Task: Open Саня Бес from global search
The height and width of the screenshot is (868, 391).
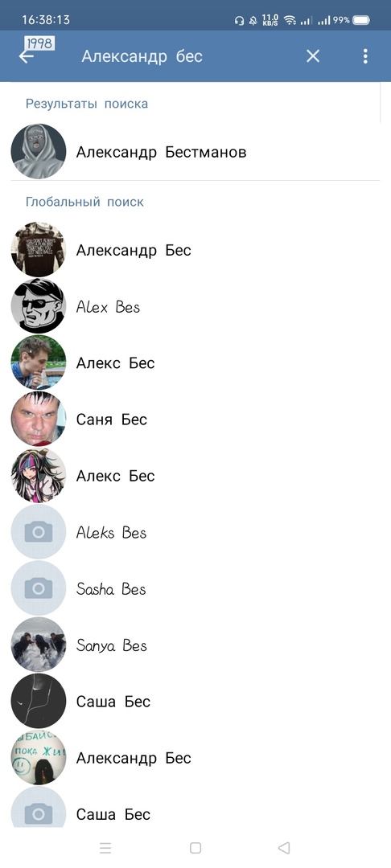Action: point(195,420)
